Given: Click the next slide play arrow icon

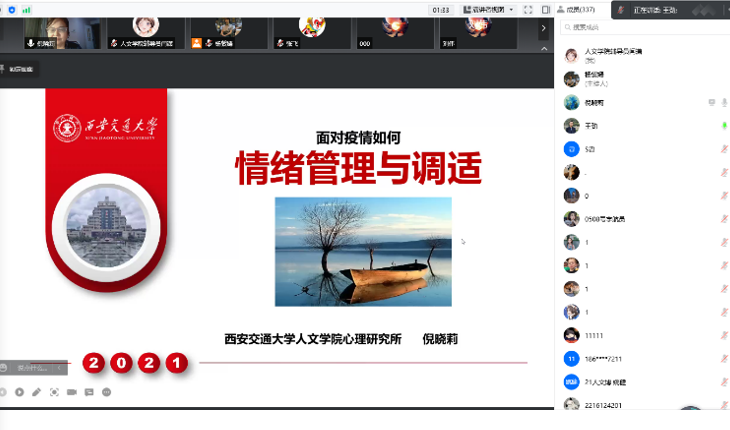Looking at the screenshot, I should click(x=19, y=392).
